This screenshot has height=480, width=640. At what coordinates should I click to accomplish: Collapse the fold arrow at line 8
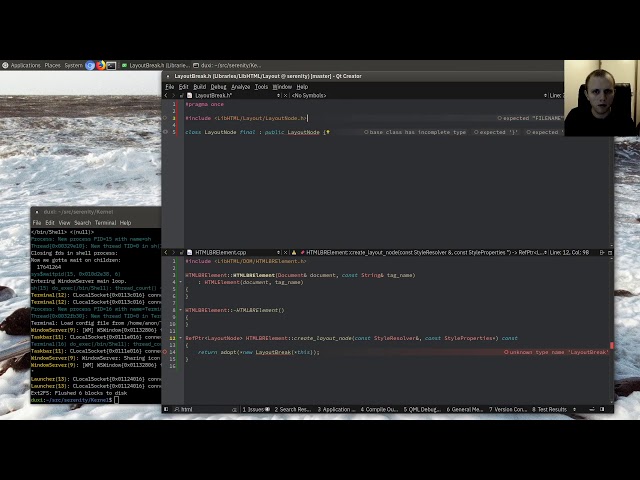(x=180, y=310)
